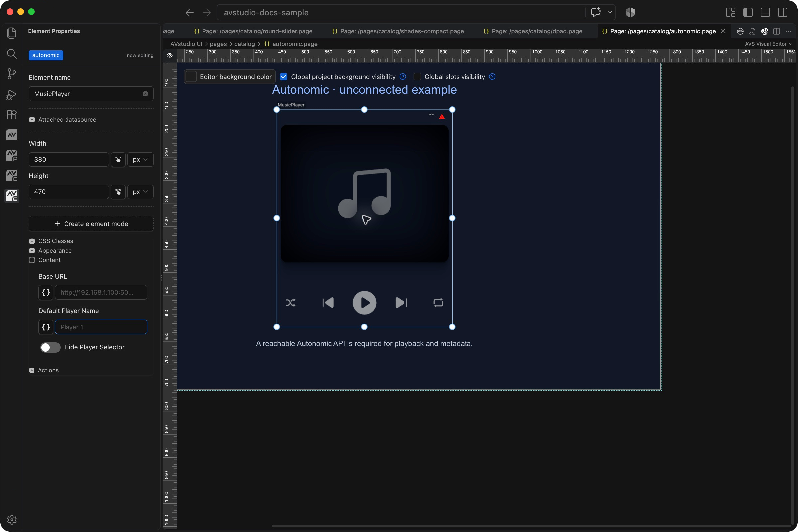Go forward with the right arrow
The width and height of the screenshot is (798, 532).
click(206, 13)
